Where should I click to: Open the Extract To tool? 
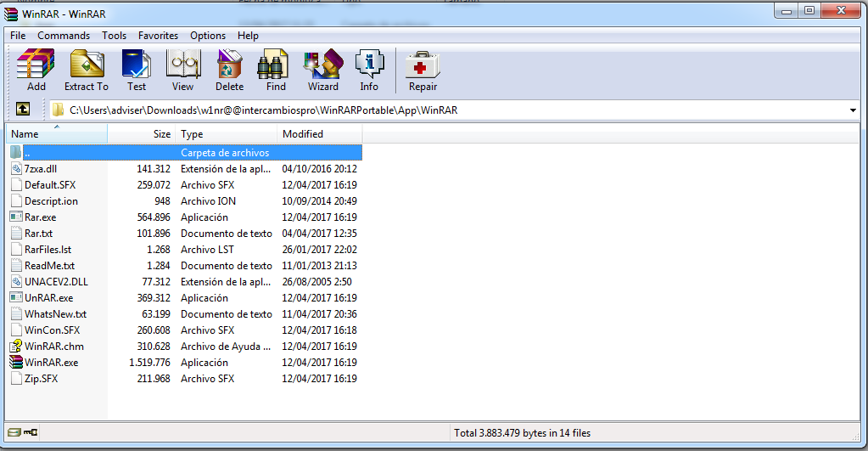click(87, 63)
